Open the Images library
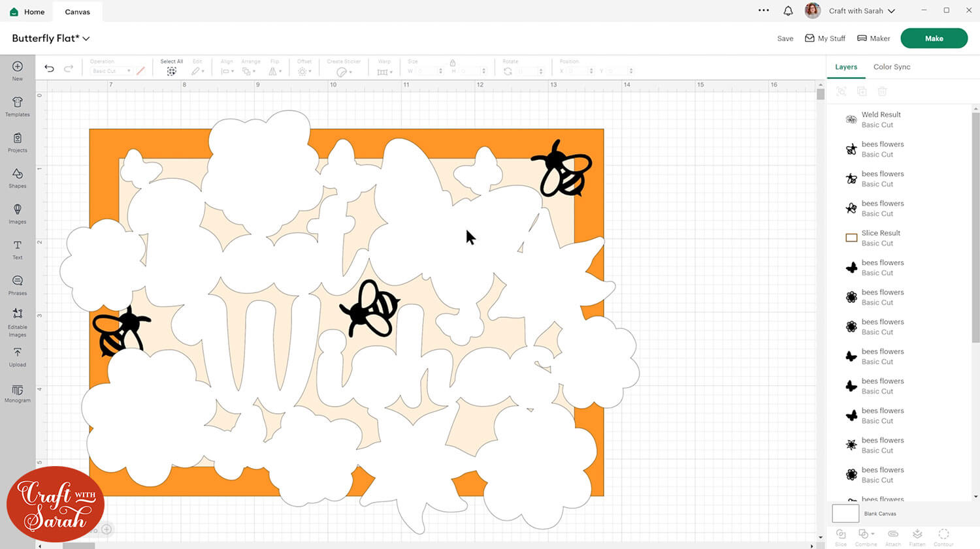The width and height of the screenshot is (980, 549). [18, 213]
